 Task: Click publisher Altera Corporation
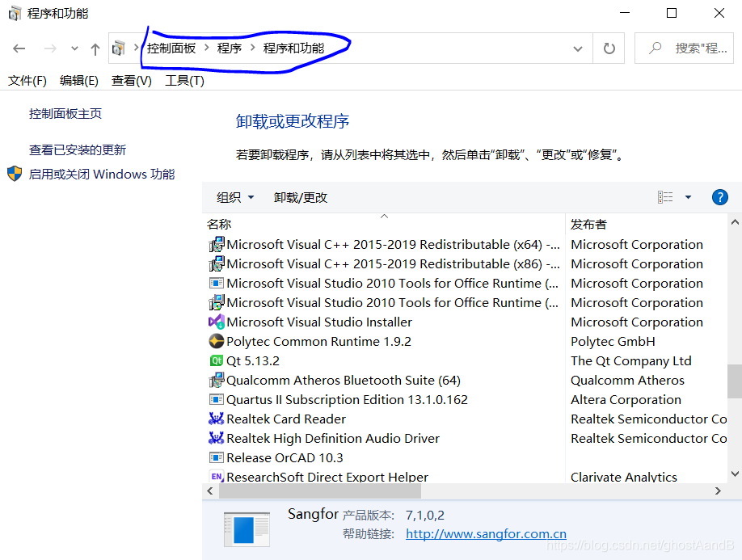(626, 400)
